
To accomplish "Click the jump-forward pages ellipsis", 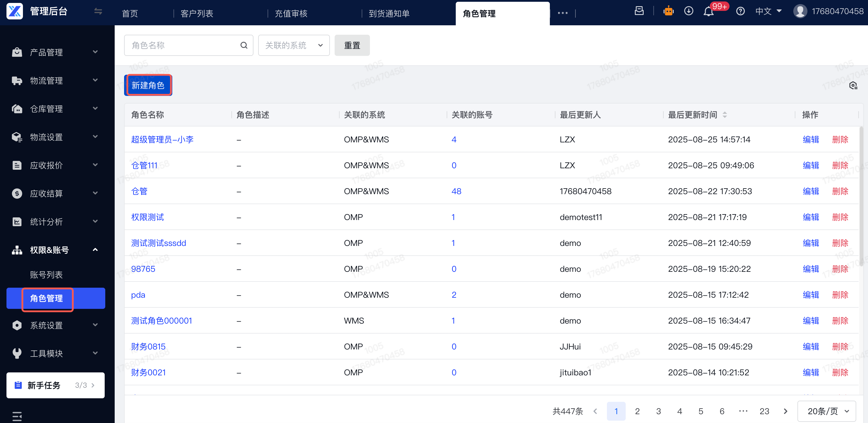I will pyautogui.click(x=743, y=411).
